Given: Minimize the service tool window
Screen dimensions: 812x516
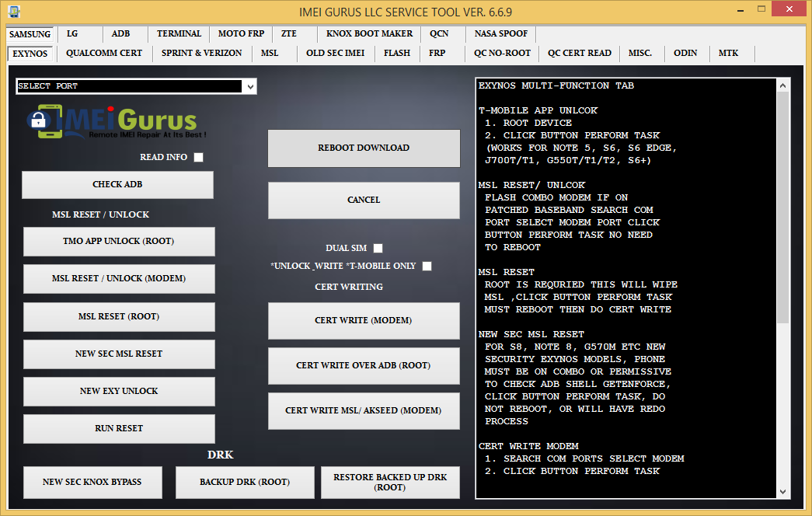Looking at the screenshot, I should 741,9.
